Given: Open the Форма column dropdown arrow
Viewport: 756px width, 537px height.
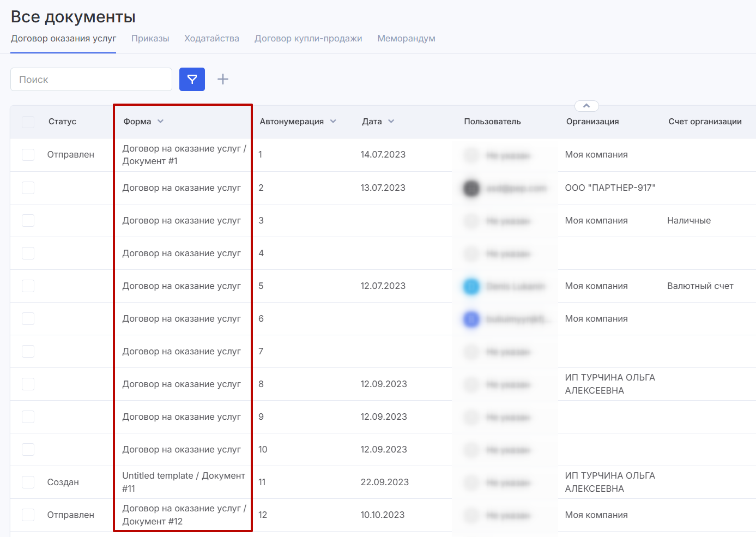Looking at the screenshot, I should coord(160,122).
